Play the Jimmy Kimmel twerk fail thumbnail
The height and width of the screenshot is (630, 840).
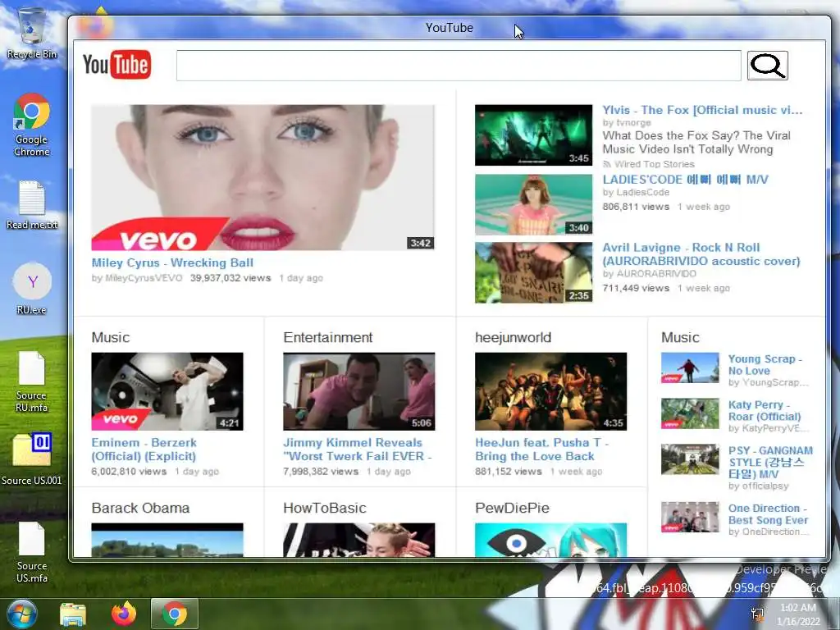tap(359, 391)
